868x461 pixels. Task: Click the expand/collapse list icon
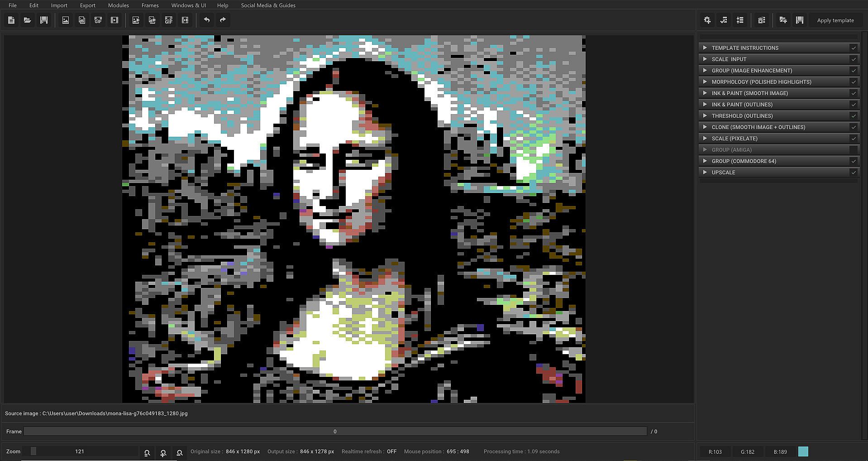740,20
